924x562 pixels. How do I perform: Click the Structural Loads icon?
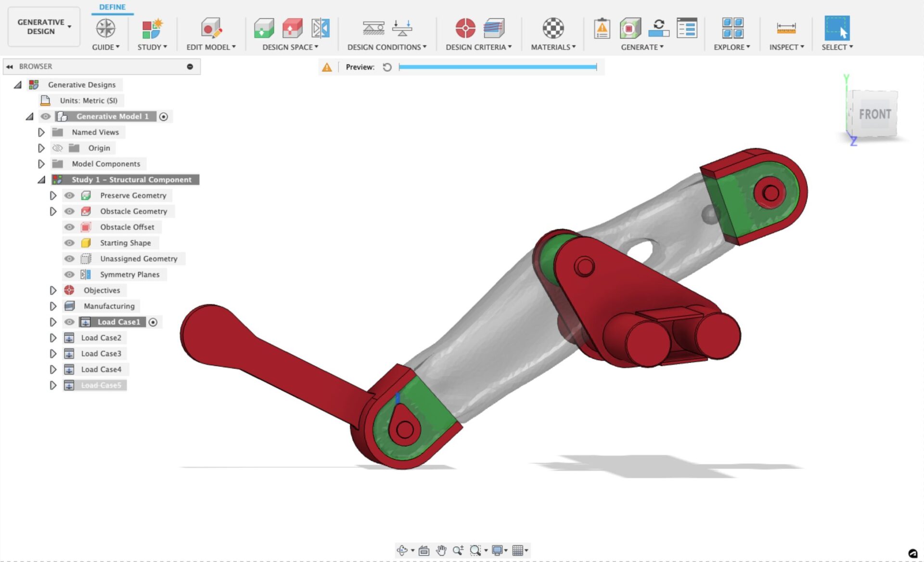(402, 29)
